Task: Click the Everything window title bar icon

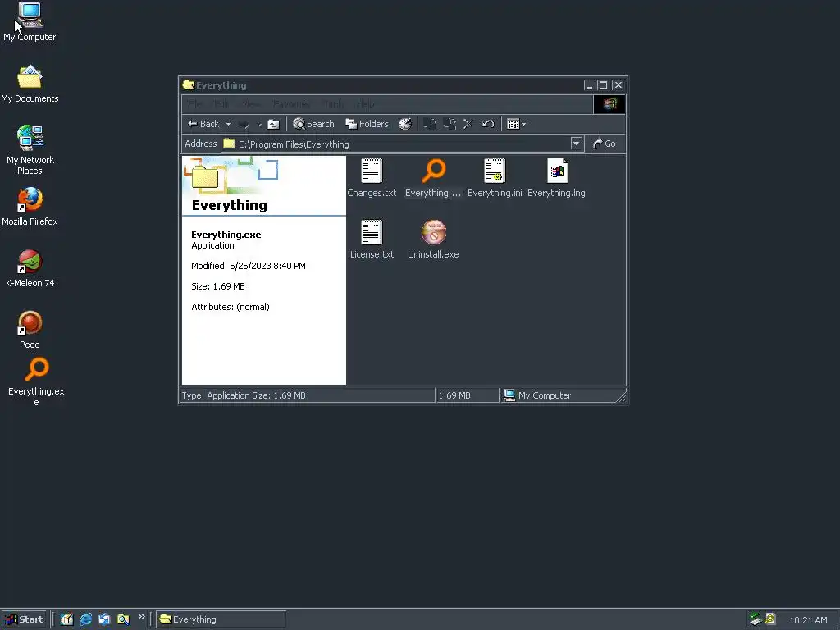Action: 188,84
